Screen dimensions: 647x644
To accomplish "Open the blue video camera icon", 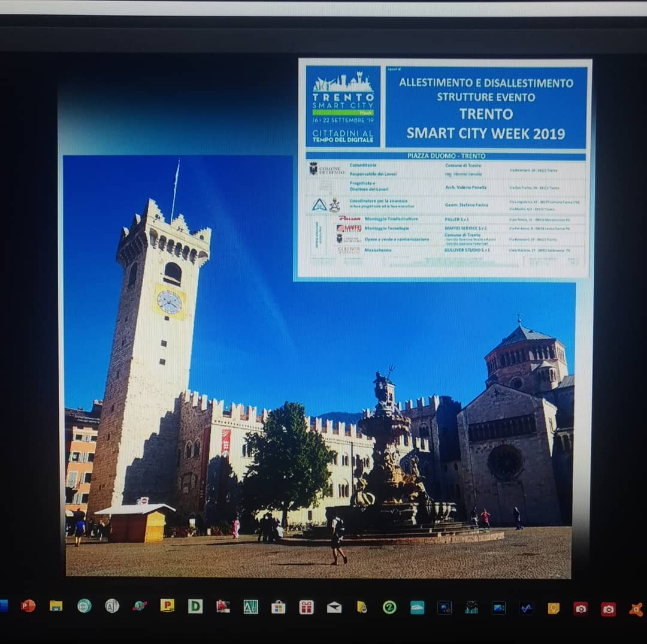I will [499, 608].
